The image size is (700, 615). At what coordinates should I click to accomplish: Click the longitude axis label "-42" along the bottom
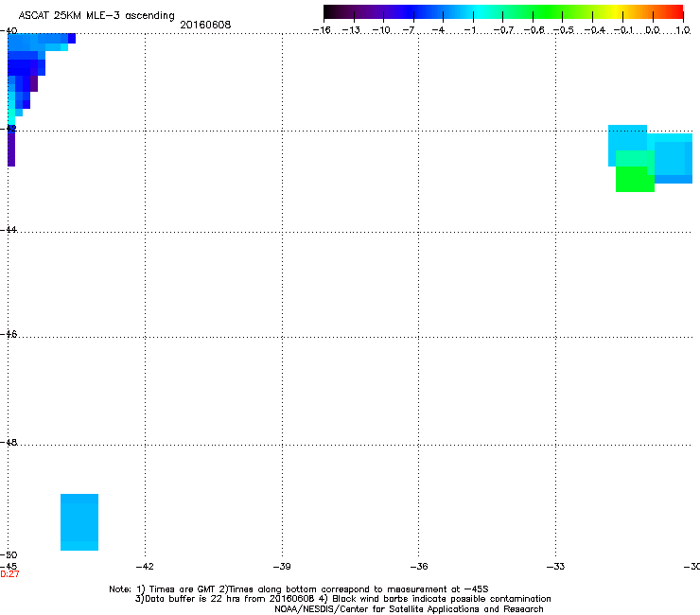145,567
